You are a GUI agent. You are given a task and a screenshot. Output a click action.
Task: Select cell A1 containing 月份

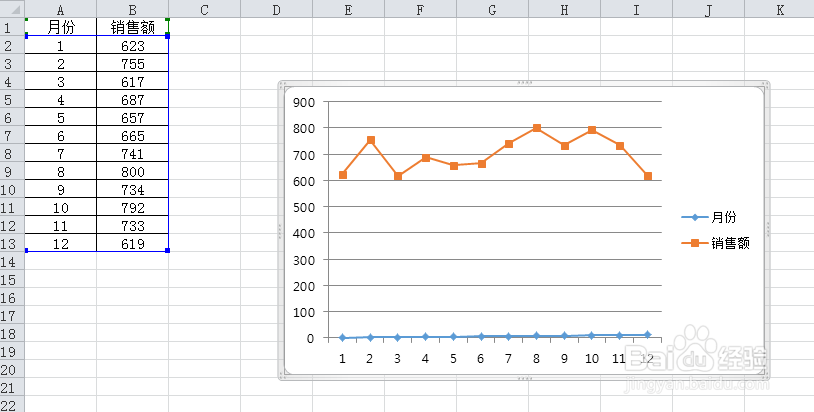tap(61, 27)
